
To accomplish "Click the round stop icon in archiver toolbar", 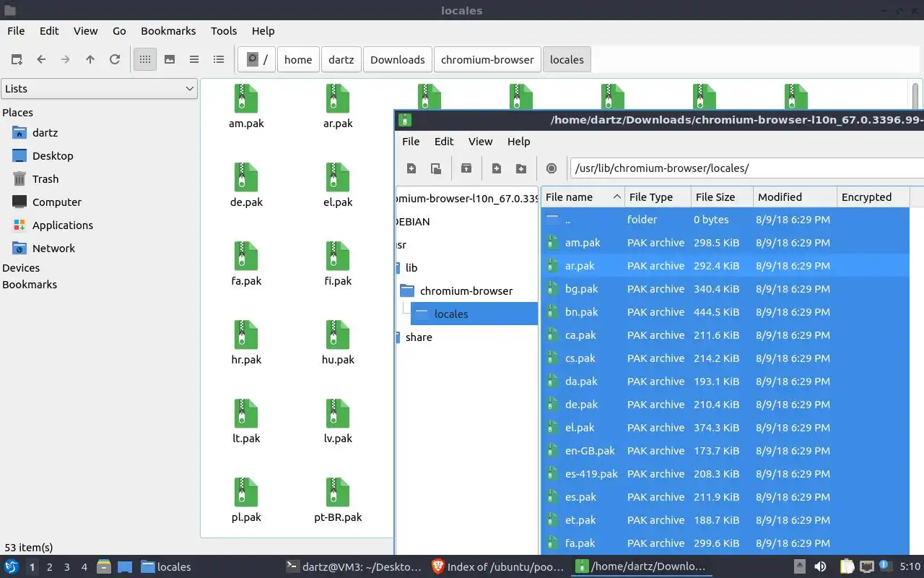I will [552, 168].
